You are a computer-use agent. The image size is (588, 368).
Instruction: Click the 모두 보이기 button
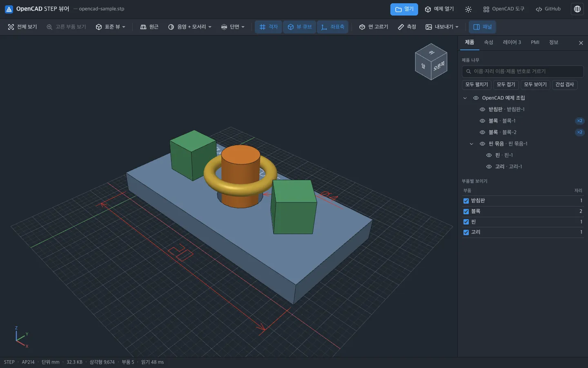coord(535,85)
